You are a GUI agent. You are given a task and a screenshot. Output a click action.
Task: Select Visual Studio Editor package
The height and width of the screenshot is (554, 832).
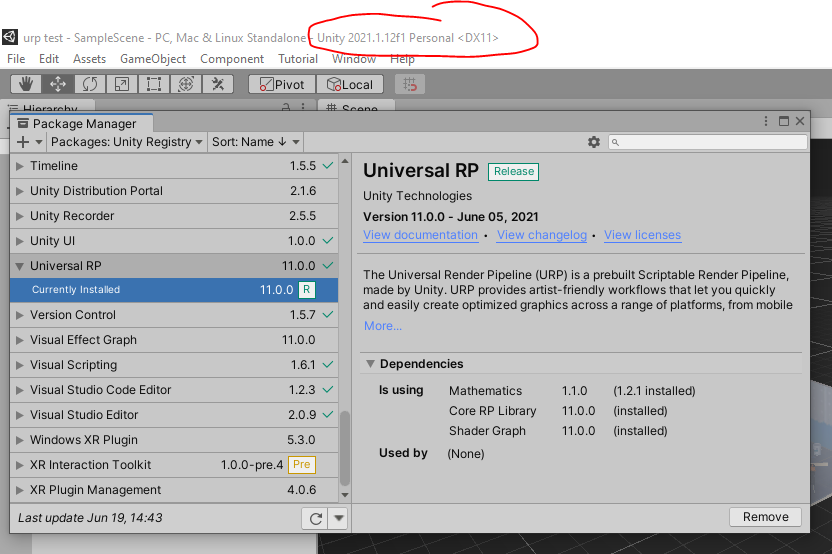click(174, 415)
